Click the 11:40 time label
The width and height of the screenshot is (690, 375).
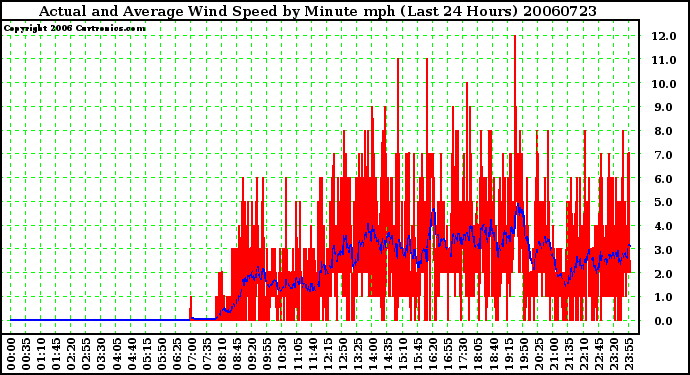point(312,354)
